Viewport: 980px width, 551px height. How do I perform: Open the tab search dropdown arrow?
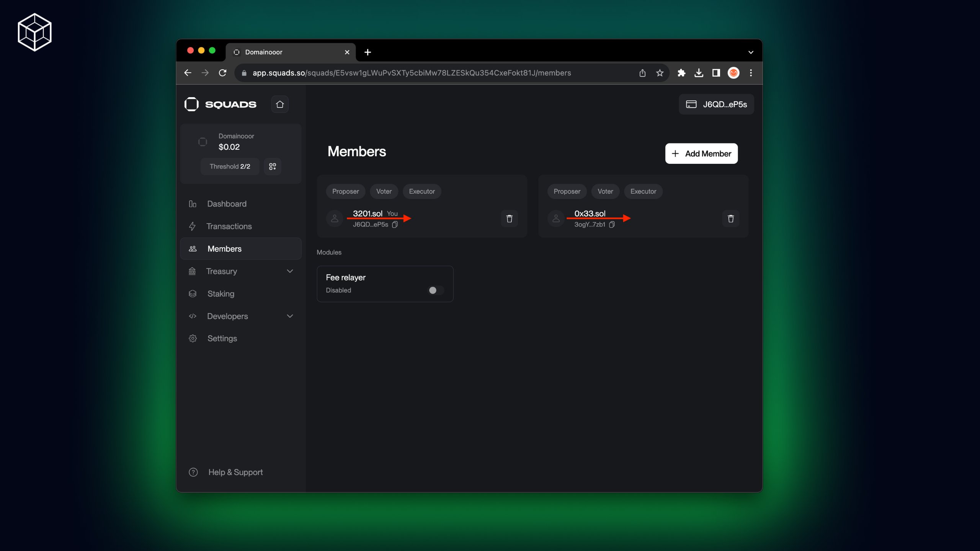[751, 52]
